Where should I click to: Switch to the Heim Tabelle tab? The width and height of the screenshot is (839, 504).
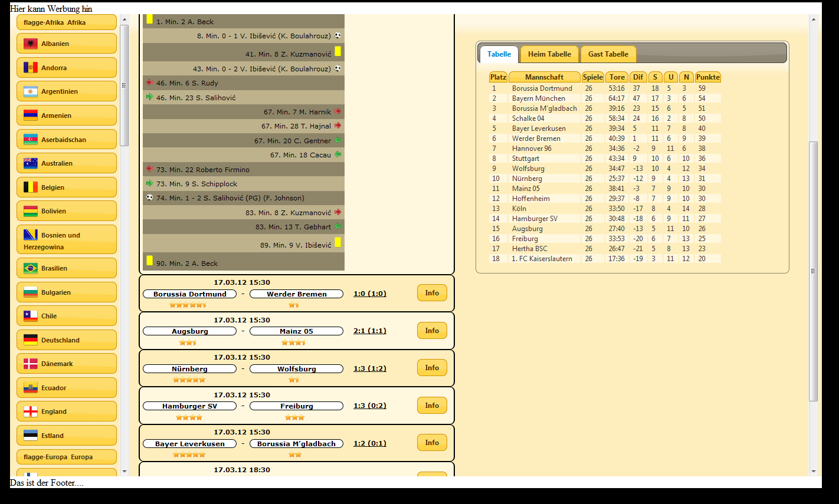click(549, 54)
